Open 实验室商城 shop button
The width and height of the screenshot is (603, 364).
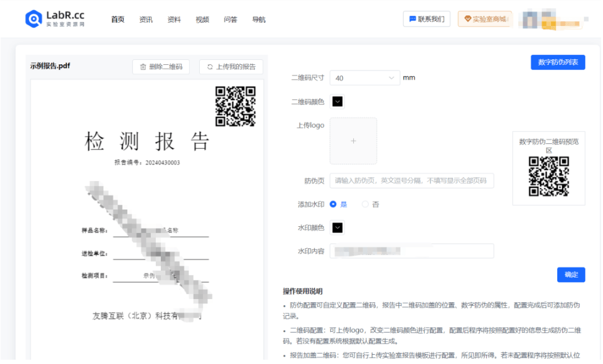(x=485, y=19)
